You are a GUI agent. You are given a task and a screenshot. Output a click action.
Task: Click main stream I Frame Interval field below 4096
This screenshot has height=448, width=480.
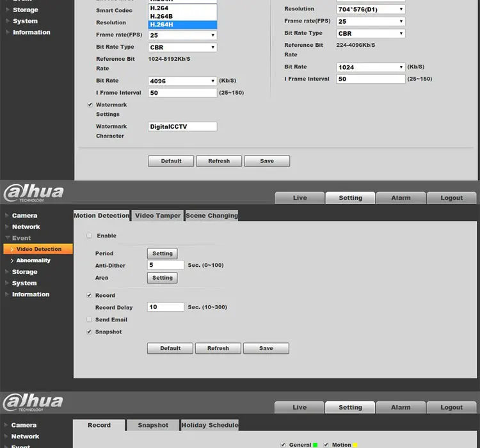pos(182,93)
